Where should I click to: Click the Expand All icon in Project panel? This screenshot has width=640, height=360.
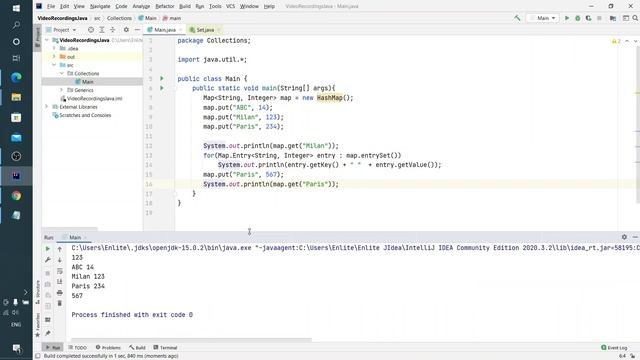click(102, 30)
